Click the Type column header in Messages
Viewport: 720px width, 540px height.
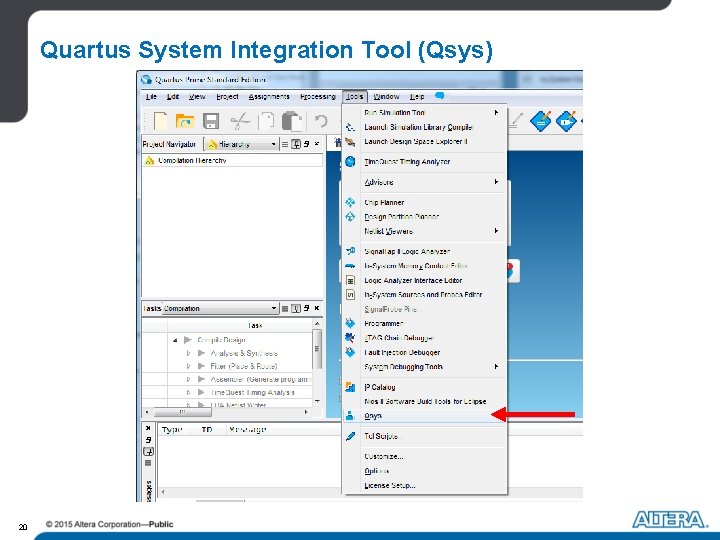[172, 430]
